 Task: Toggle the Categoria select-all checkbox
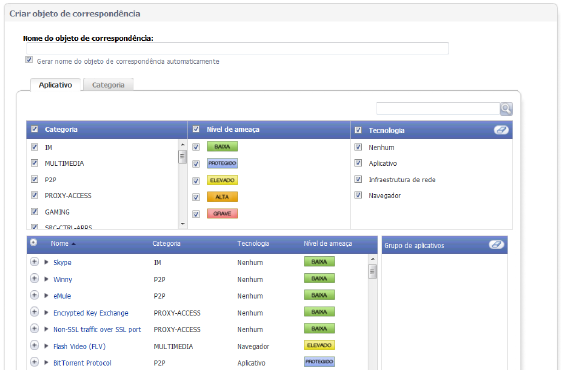point(35,129)
